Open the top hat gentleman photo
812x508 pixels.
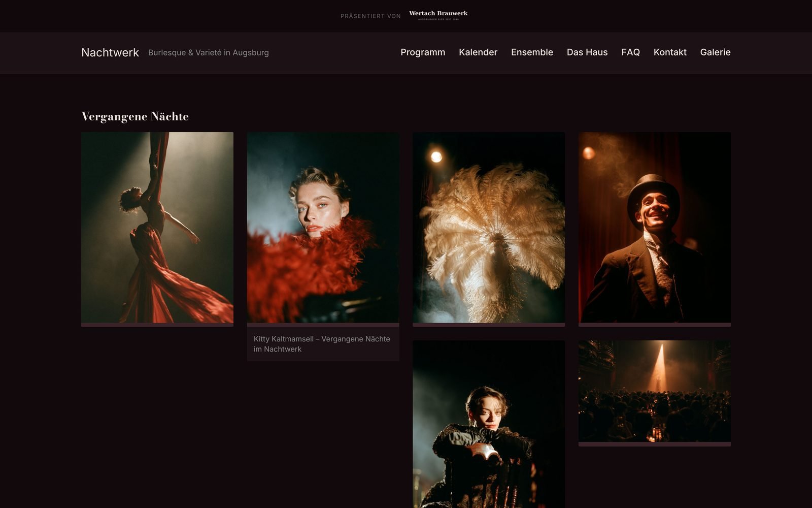coord(655,228)
